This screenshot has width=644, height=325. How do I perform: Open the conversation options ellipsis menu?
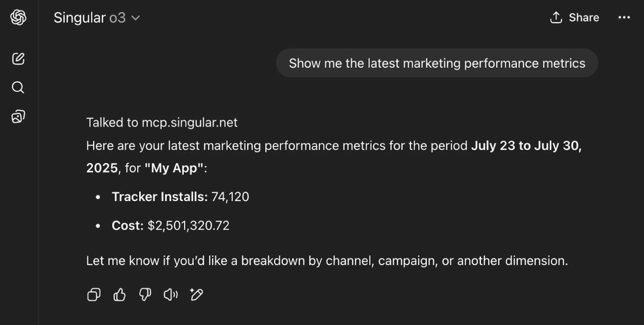624,17
